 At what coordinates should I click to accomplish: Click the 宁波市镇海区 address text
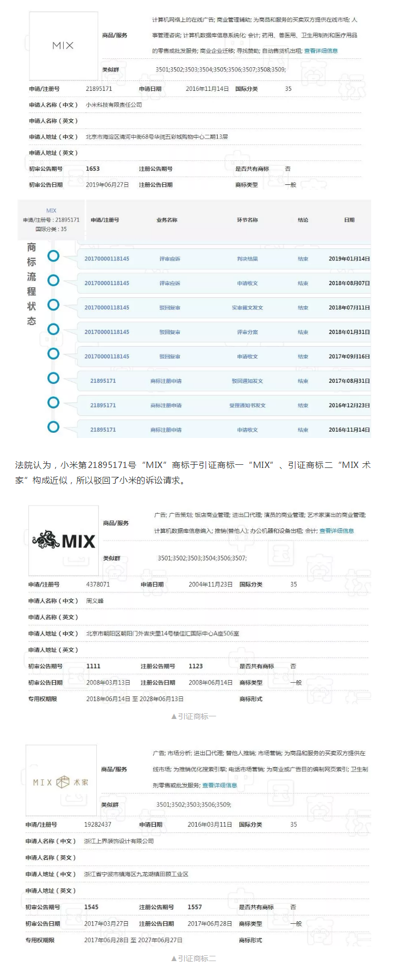point(136,874)
